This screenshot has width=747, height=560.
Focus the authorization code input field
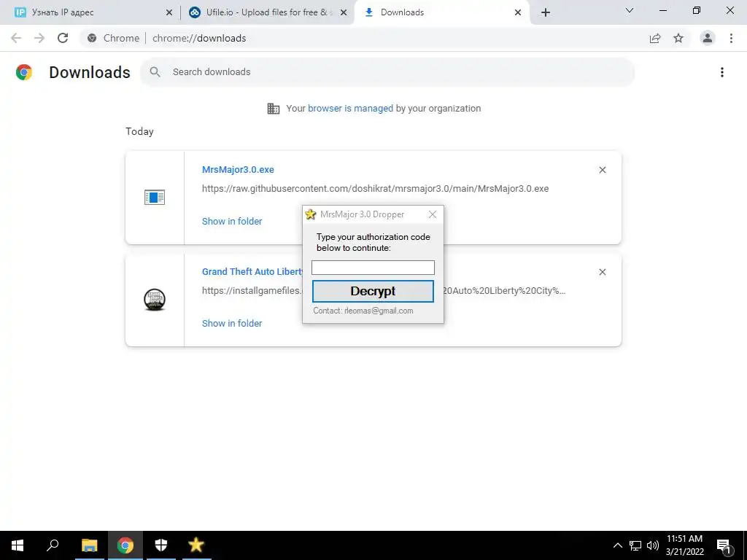click(373, 267)
